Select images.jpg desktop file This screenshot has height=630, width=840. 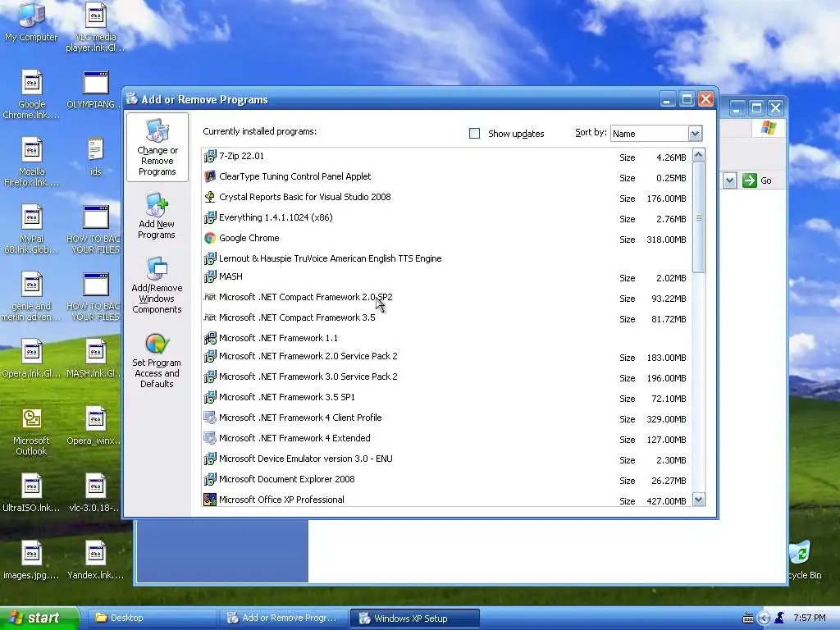coord(31,560)
